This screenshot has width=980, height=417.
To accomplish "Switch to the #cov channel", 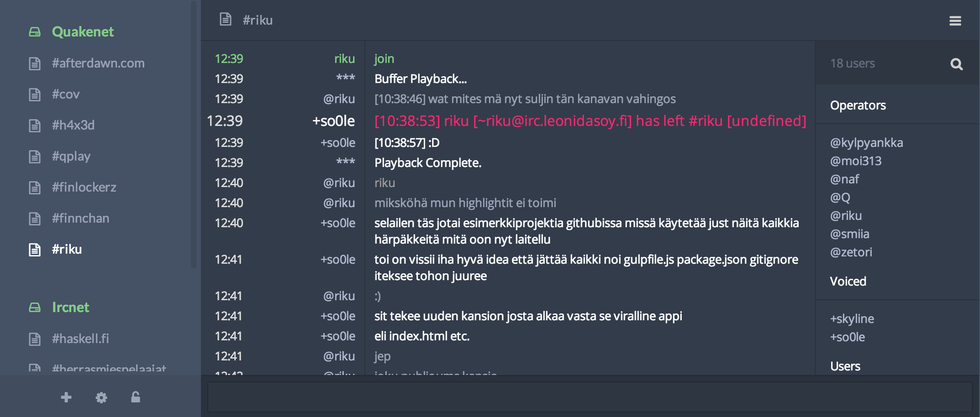I will coord(66,94).
